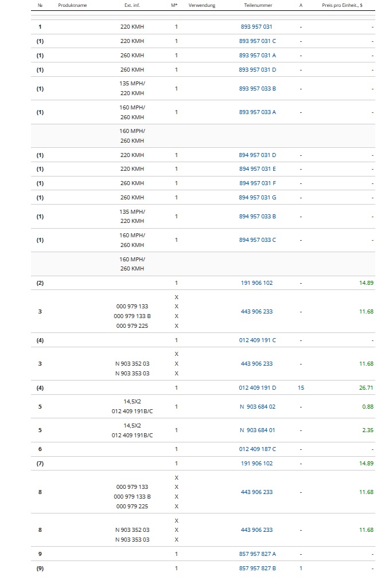The width and height of the screenshot is (389, 588).
Task: Open part link 894 957 031 E
Action: pos(257,169)
